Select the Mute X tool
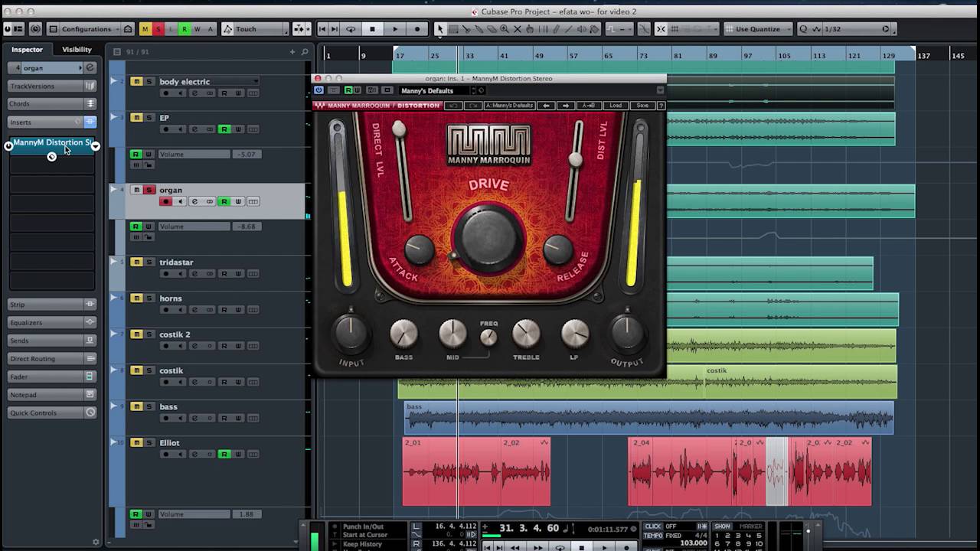The height and width of the screenshot is (551, 980). 518,29
